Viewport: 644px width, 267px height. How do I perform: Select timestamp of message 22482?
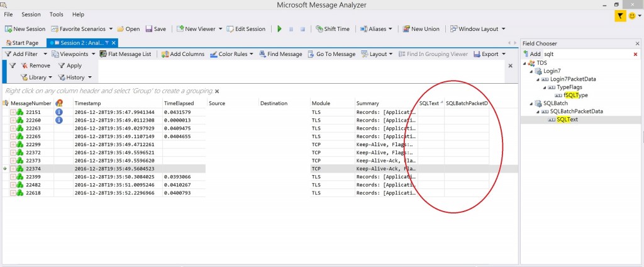[x=114, y=185]
